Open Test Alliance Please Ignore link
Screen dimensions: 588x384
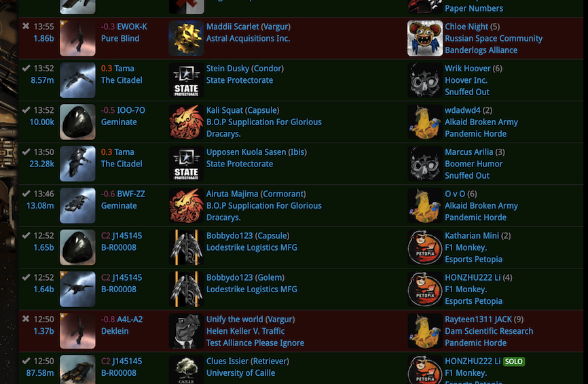click(255, 343)
